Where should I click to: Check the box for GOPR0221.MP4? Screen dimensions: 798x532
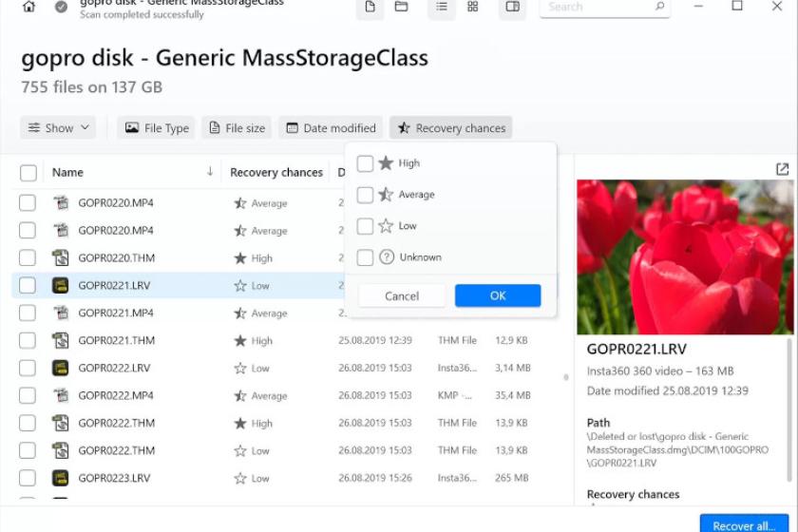click(x=28, y=313)
